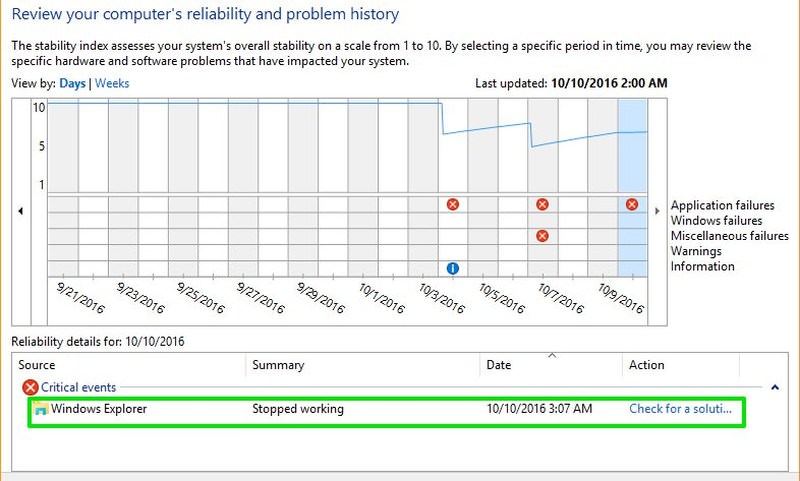Viewport: 800px width, 481px height.
Task: Select miscellaneous failure icon on 10/7/2016
Action: tap(542, 236)
